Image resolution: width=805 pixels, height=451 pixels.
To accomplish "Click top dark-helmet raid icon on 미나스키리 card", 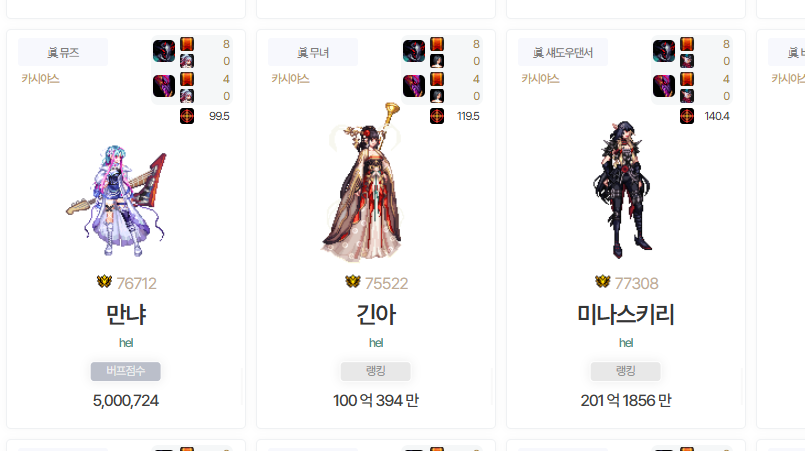I will [x=664, y=51].
